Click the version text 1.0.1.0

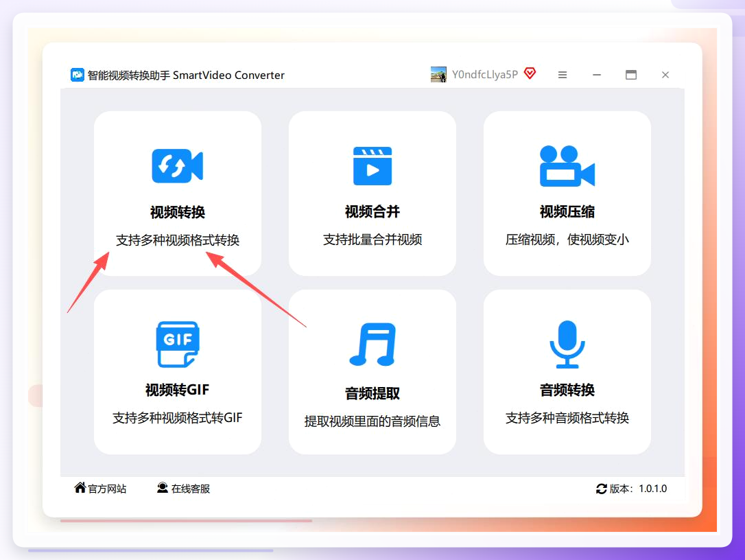click(653, 489)
